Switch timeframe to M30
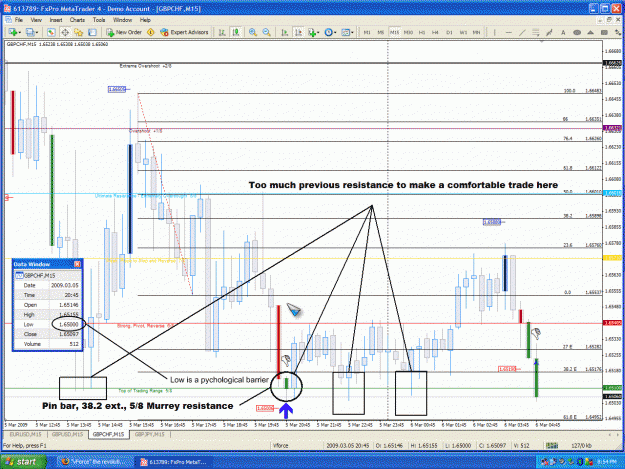Viewport: 625px width, 469px height. tap(408, 32)
